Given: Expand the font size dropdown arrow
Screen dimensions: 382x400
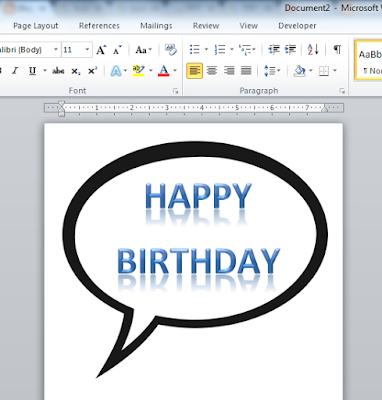Looking at the screenshot, I should click(87, 50).
